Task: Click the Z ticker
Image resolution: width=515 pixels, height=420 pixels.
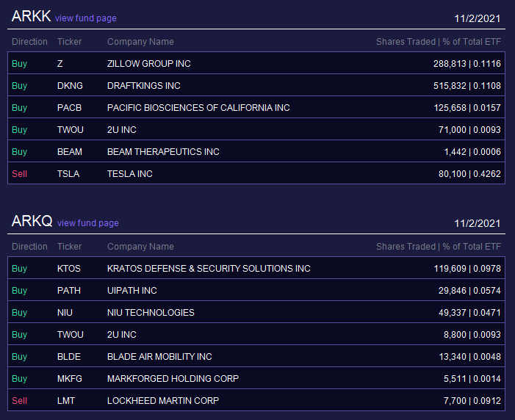Action: click(x=60, y=64)
